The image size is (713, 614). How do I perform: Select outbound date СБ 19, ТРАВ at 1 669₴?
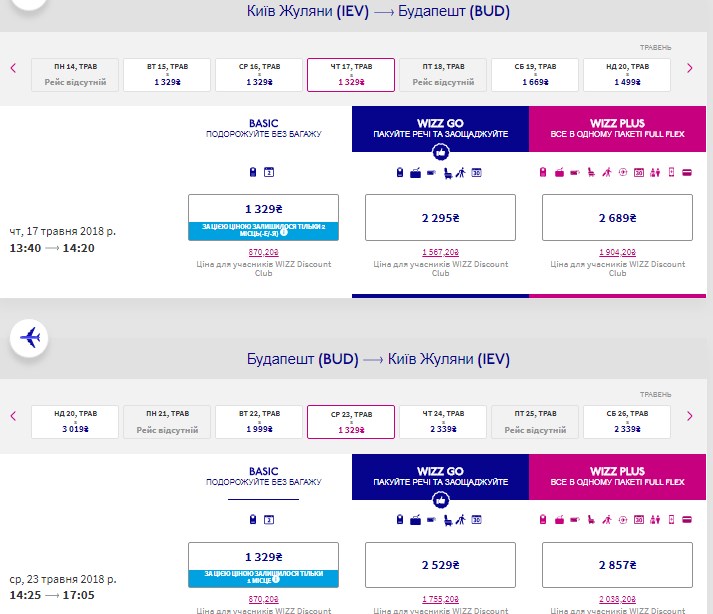[533, 74]
